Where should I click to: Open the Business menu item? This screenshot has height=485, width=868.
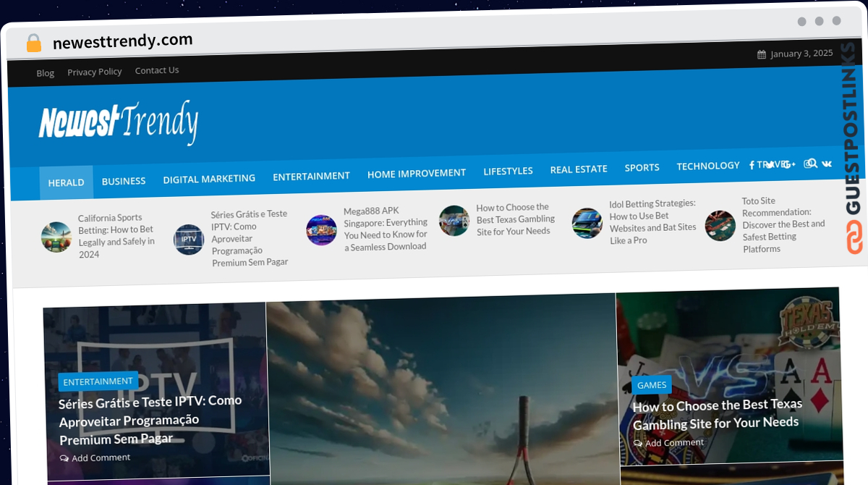(x=124, y=181)
